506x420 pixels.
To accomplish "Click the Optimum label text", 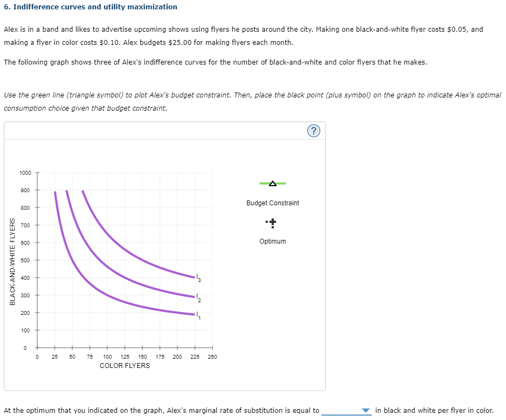I will [272, 241].
